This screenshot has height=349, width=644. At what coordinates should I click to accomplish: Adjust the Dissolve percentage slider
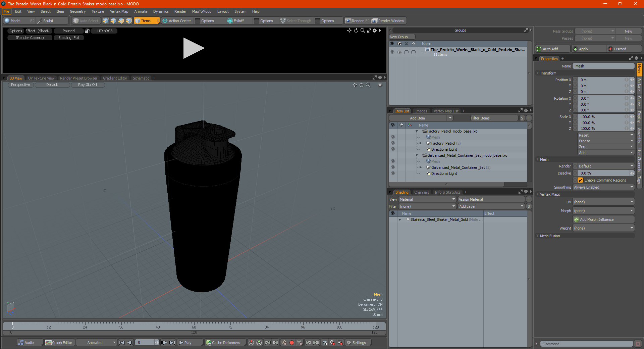[x=603, y=173]
